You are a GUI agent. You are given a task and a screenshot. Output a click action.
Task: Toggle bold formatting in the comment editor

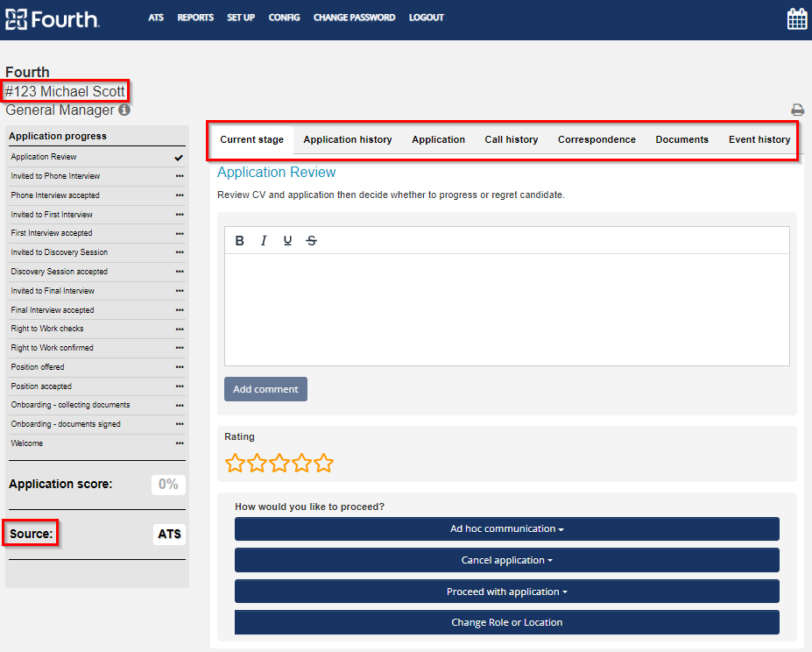(x=239, y=241)
